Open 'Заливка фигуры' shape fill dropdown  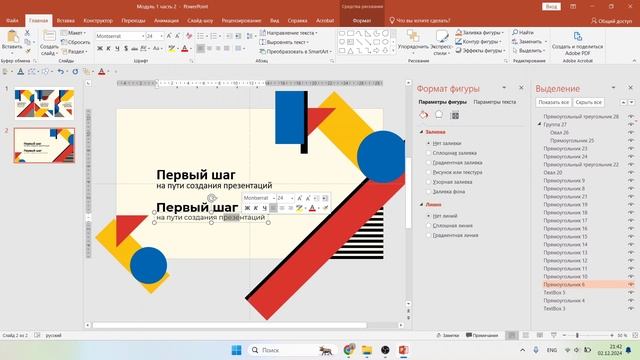480,32
